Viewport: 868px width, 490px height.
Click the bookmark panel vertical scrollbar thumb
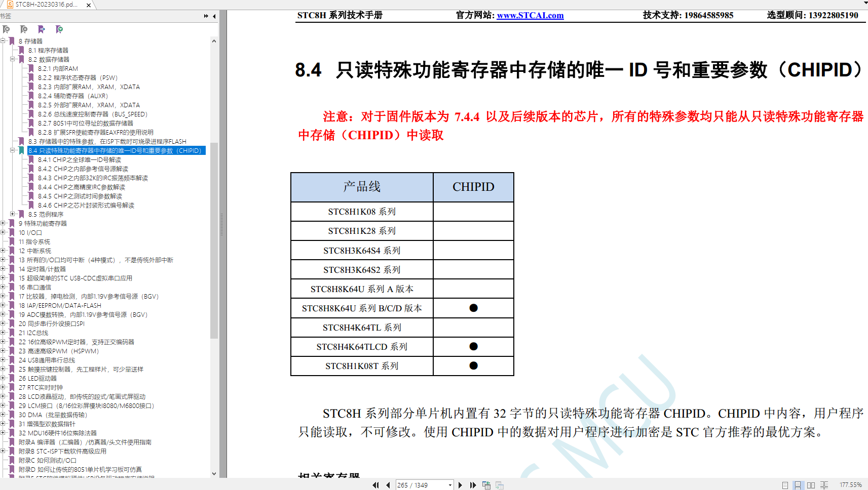click(x=214, y=240)
